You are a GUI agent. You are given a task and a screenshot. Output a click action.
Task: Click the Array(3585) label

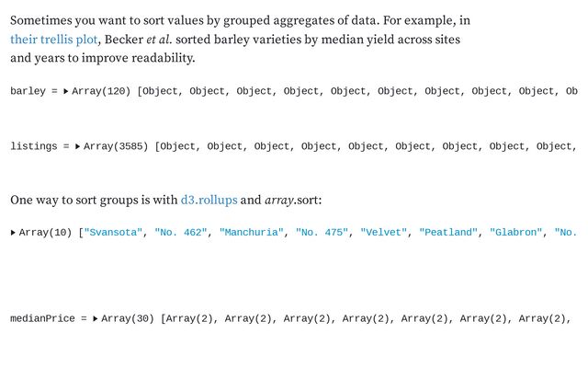click(117, 146)
